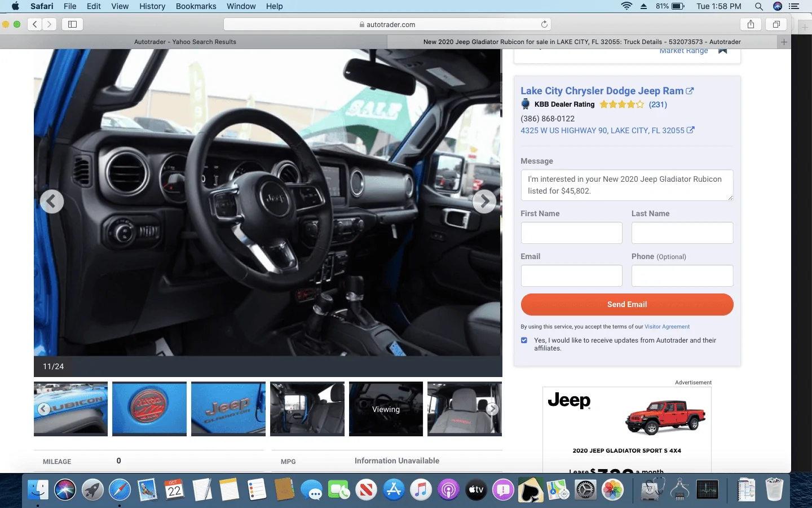The width and height of the screenshot is (812, 508).
Task: Show Safari's tab overview
Action: pyautogui.click(x=776, y=24)
